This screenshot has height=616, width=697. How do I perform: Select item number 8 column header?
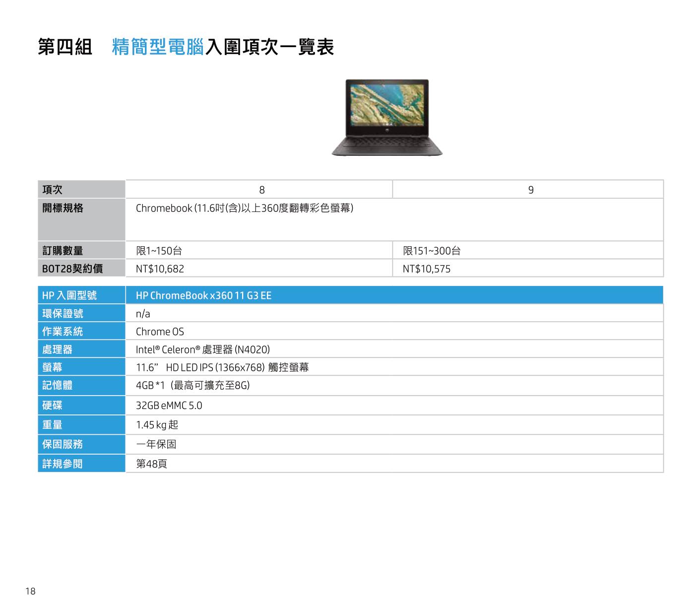262,190
